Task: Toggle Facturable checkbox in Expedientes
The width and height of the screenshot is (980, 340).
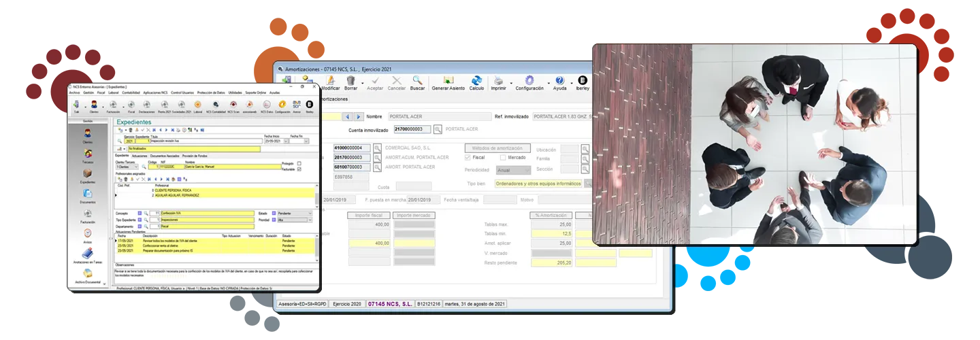Action: [299, 169]
